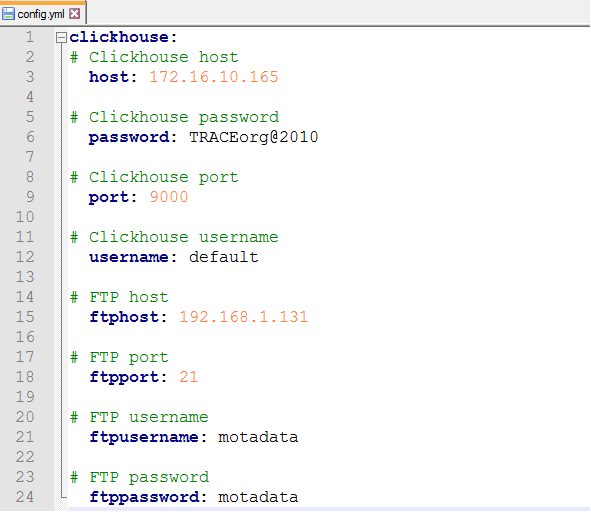Click the port value 9000
Viewport: 591px width, 512px height.
(x=169, y=197)
